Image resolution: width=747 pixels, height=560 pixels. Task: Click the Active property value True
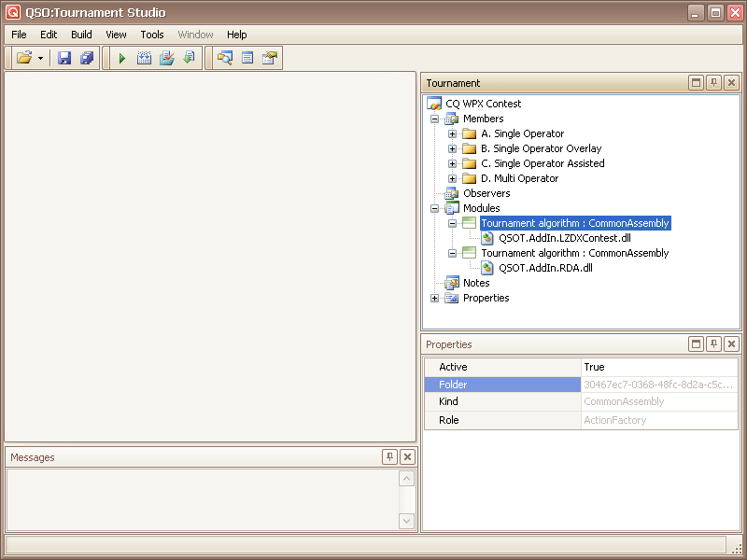pos(657,367)
